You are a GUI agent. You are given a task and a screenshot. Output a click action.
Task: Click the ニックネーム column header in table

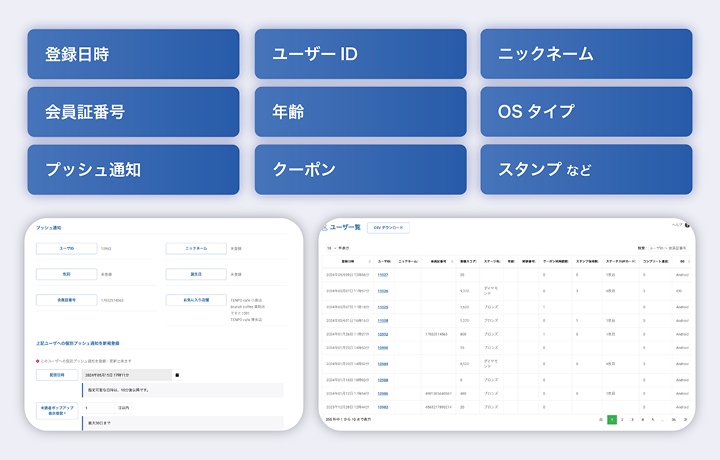[408, 261]
